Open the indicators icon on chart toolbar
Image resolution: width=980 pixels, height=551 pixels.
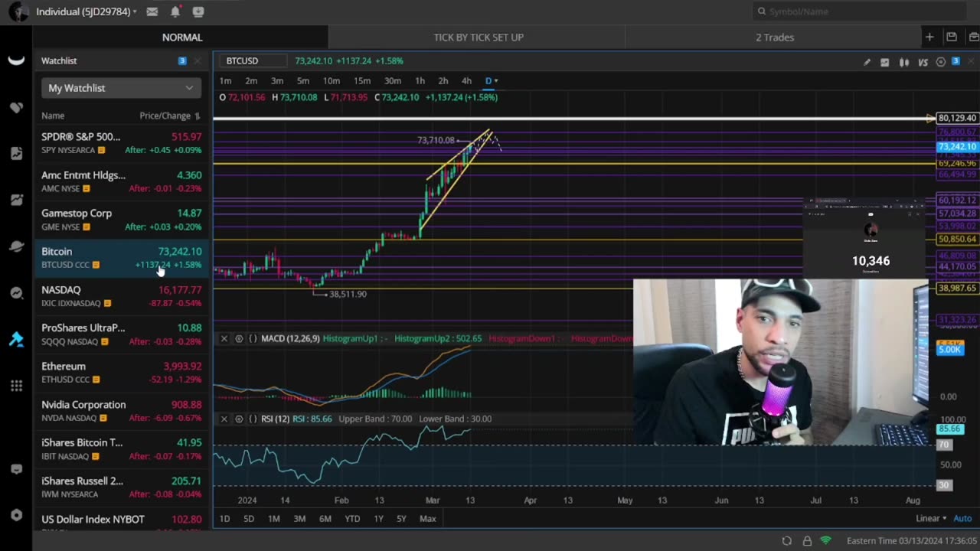click(x=885, y=62)
